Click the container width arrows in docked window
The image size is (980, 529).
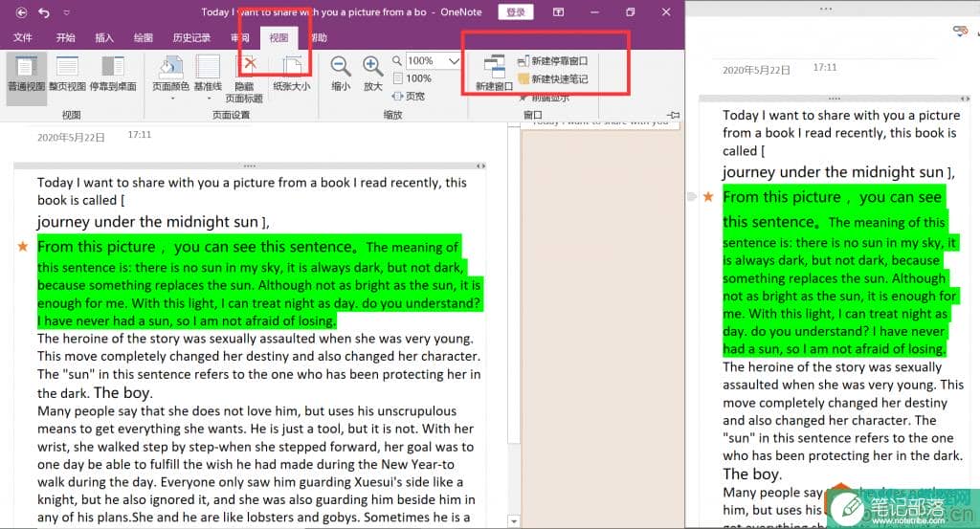click(965, 99)
